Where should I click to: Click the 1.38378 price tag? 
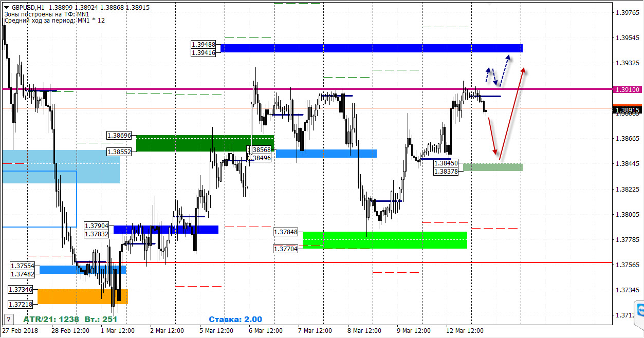coord(446,171)
